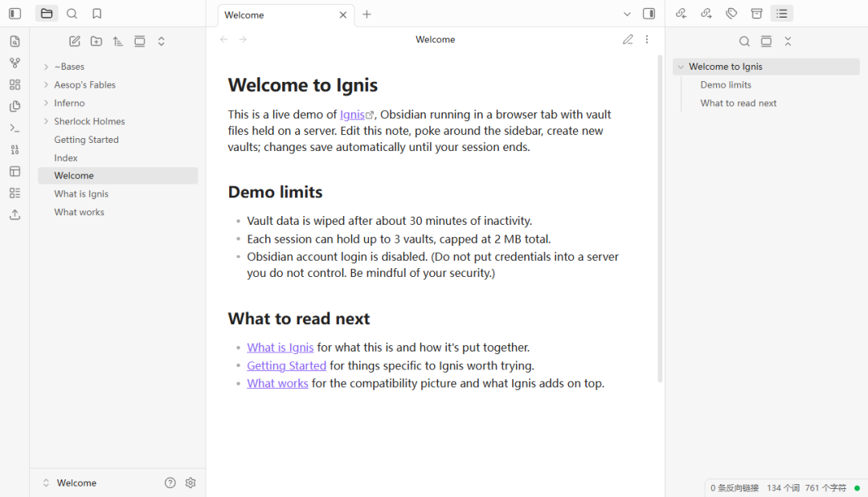
Task: Open the vault switcher labeled Welcome
Action: (x=70, y=483)
